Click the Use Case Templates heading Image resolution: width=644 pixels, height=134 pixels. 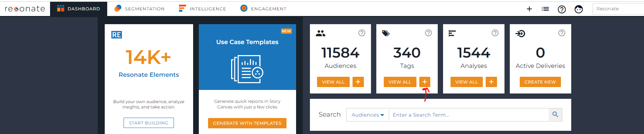click(x=247, y=42)
